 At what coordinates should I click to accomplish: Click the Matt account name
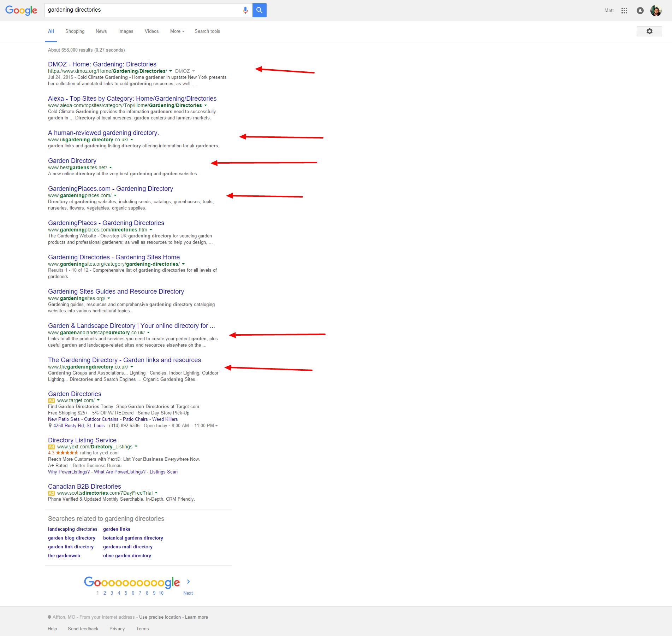click(x=609, y=11)
